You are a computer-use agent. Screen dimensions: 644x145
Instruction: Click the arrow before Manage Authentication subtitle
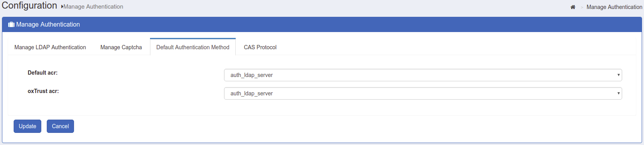[x=62, y=7]
